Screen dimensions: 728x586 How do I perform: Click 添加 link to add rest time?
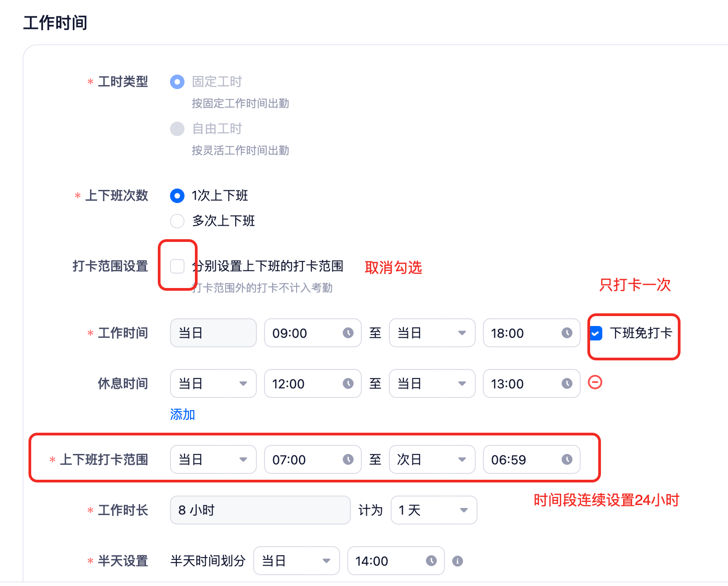click(182, 414)
